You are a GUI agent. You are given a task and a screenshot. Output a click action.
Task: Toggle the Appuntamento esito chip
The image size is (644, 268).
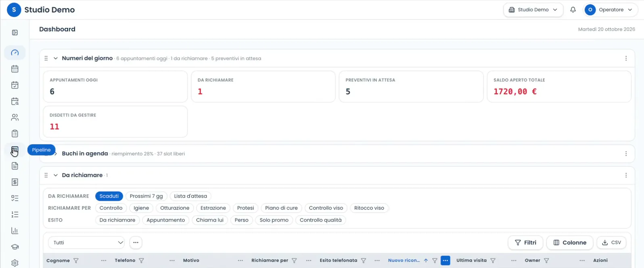[166, 220]
